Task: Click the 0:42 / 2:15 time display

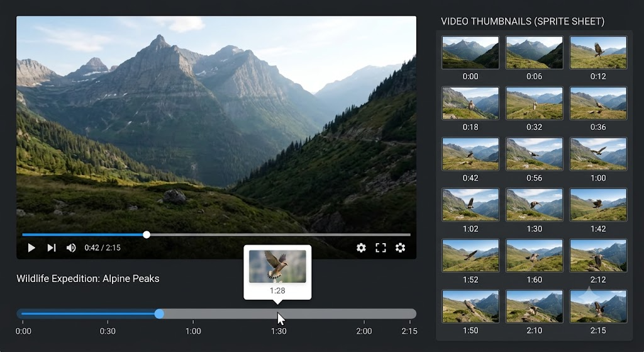Action: tap(103, 247)
